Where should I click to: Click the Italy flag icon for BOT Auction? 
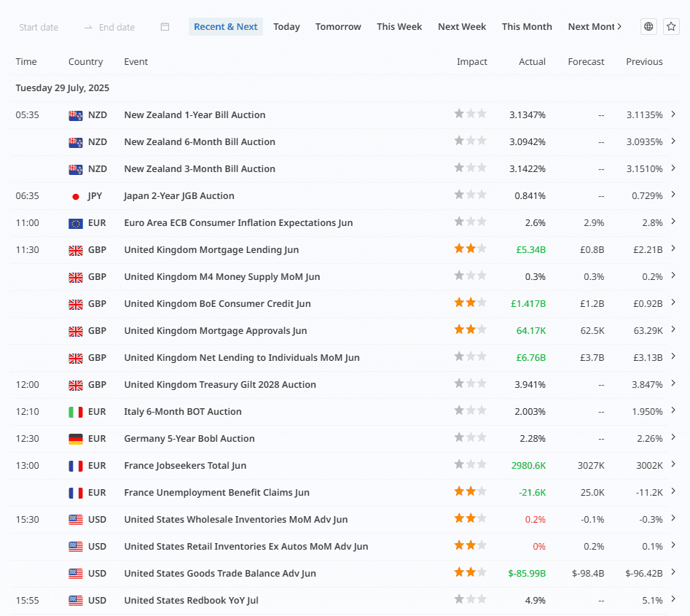tap(76, 412)
